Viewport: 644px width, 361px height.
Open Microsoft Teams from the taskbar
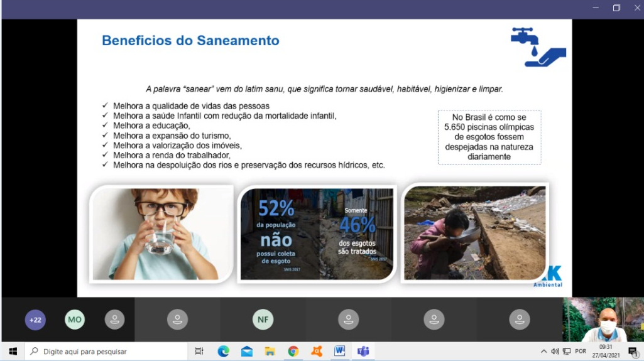click(x=363, y=352)
